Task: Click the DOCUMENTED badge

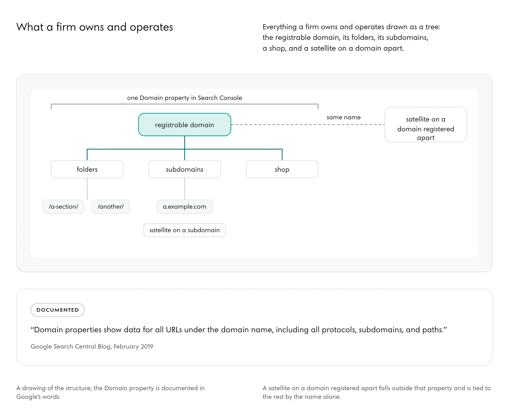Action: click(x=58, y=310)
